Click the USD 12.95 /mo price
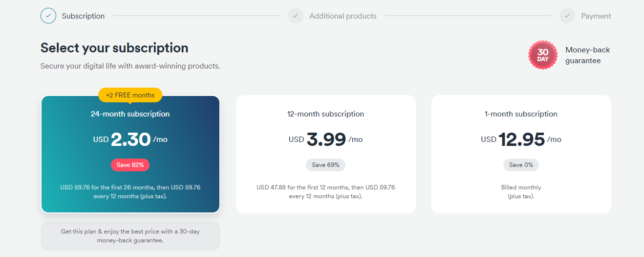Viewport: 644px width, 257px height. [x=521, y=140]
